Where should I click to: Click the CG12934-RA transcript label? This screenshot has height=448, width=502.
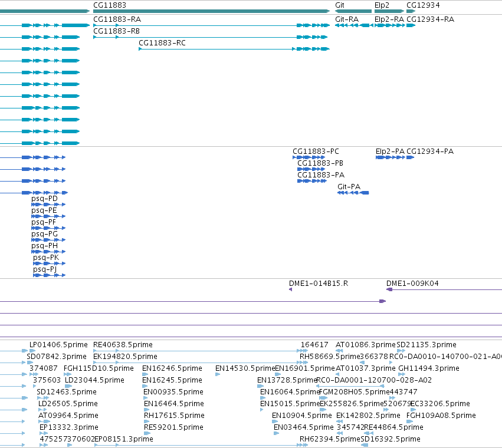point(430,19)
